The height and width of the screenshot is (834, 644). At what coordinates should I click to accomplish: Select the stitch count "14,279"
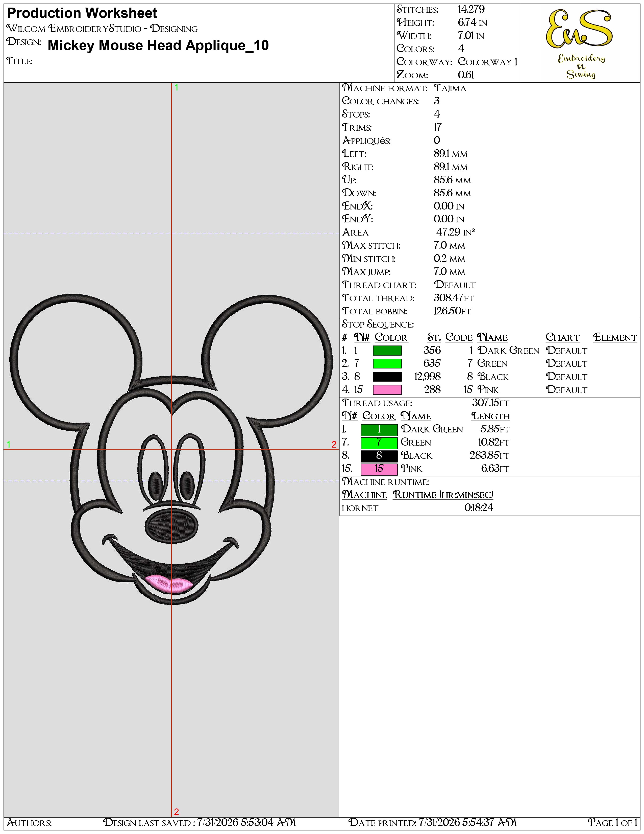(x=471, y=10)
